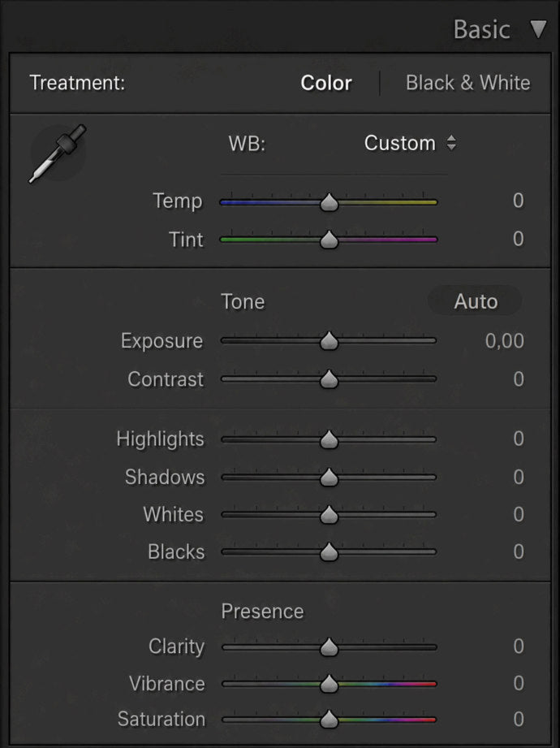Screen dimensions: 560x748
Task: Click the Tint value field
Action: click(519, 239)
